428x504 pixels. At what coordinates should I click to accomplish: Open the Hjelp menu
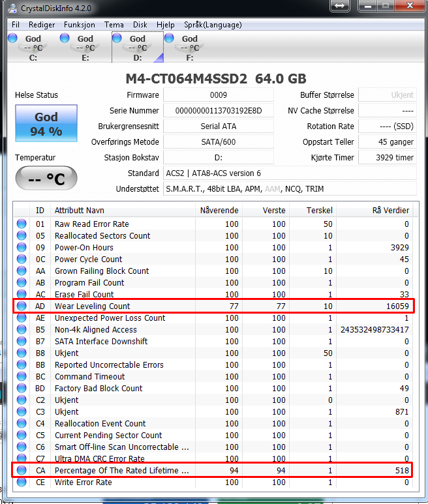(x=166, y=25)
